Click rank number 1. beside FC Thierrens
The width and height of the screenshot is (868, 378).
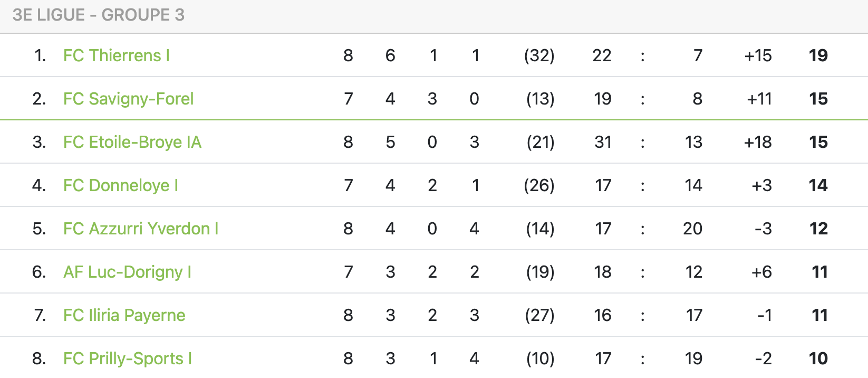click(x=40, y=55)
